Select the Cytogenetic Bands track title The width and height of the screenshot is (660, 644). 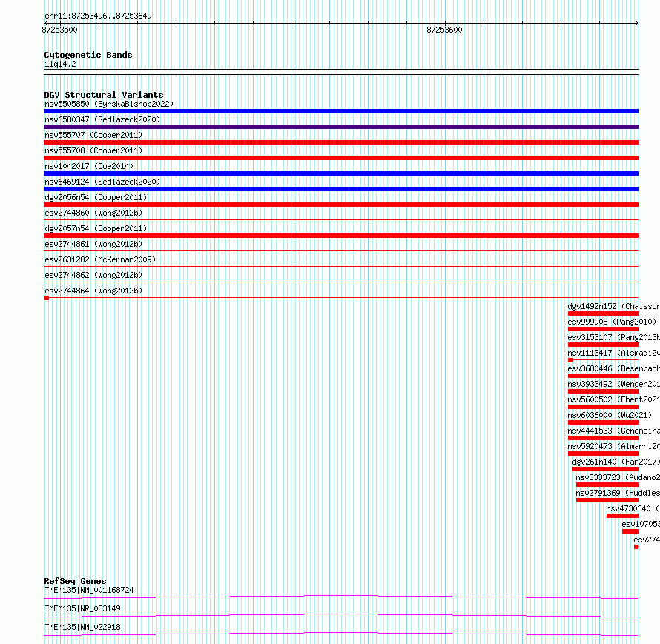(88, 55)
